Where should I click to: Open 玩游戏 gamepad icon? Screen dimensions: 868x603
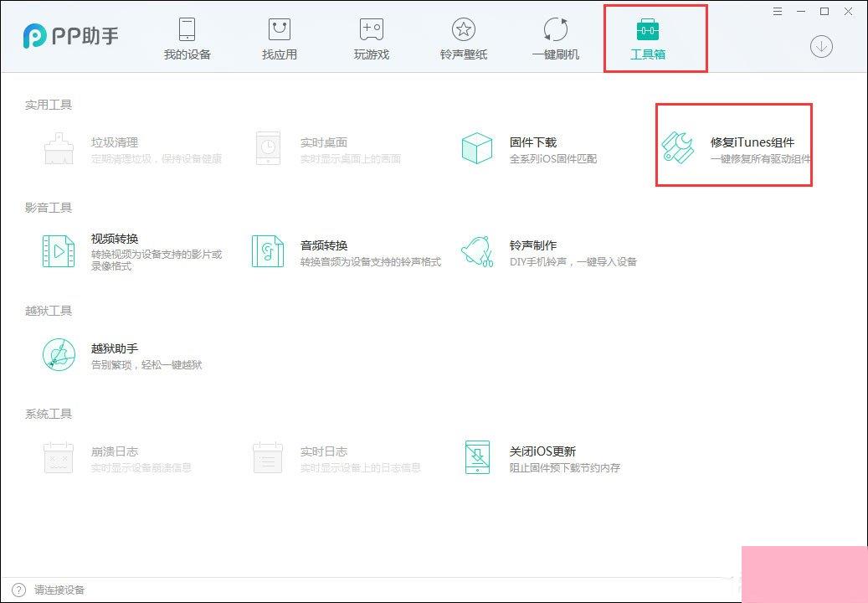click(x=372, y=29)
